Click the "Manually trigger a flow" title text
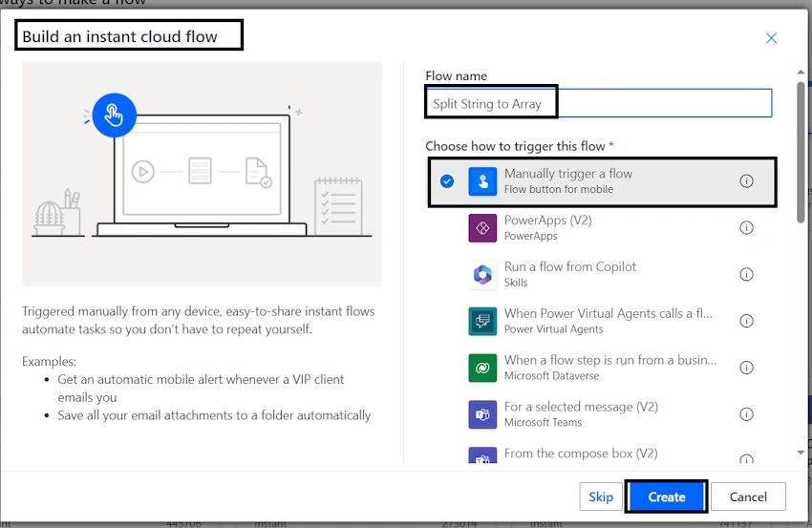The width and height of the screenshot is (812, 528). click(x=568, y=174)
